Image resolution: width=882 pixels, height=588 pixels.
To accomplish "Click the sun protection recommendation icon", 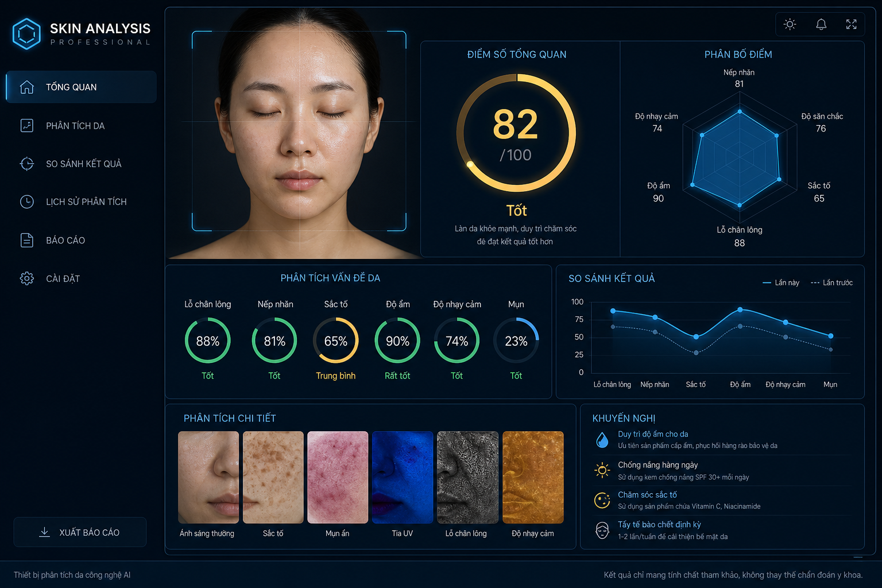I will (x=602, y=470).
